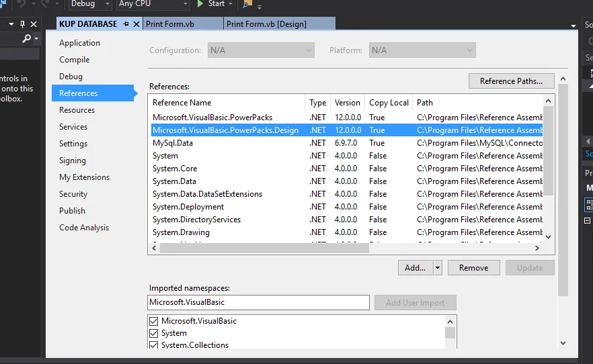Open the Security page
This screenshot has width=593, height=364.
(x=73, y=194)
